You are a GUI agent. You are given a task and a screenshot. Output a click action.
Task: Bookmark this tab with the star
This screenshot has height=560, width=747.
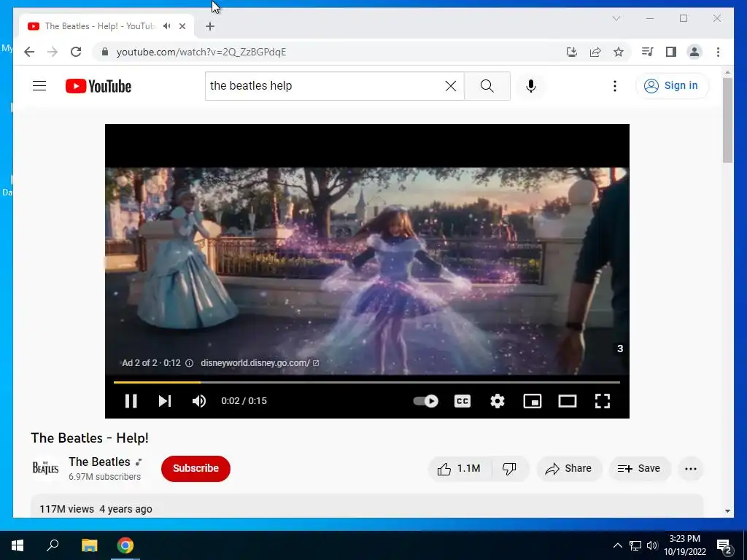(x=619, y=52)
